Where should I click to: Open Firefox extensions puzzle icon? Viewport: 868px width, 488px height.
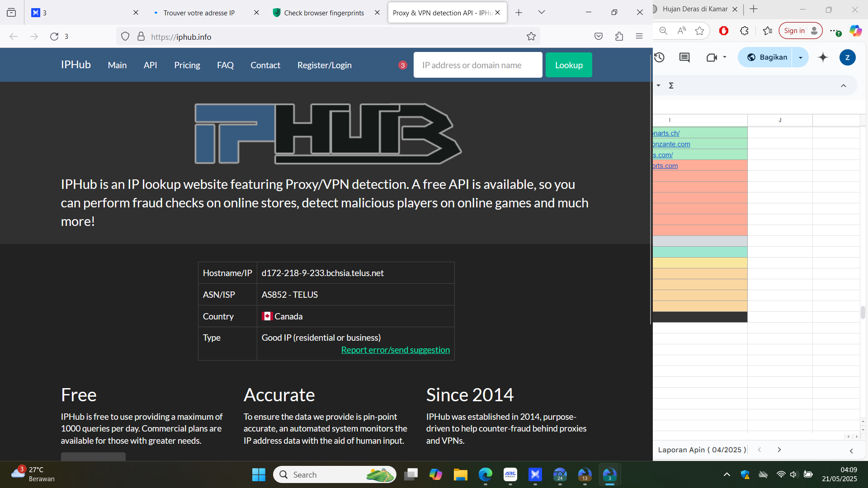[619, 37]
